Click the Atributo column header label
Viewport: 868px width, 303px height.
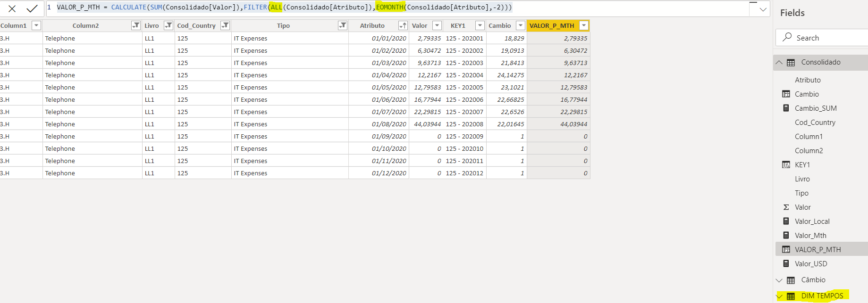click(x=372, y=25)
